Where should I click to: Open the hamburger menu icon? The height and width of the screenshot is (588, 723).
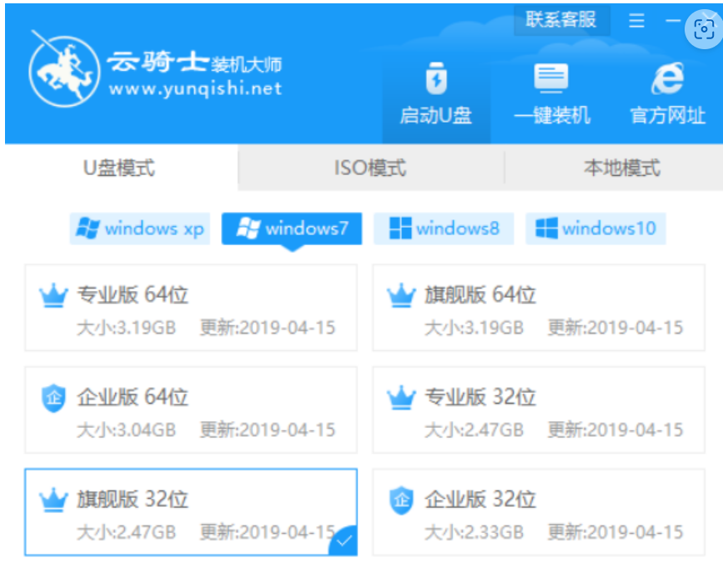tap(636, 20)
